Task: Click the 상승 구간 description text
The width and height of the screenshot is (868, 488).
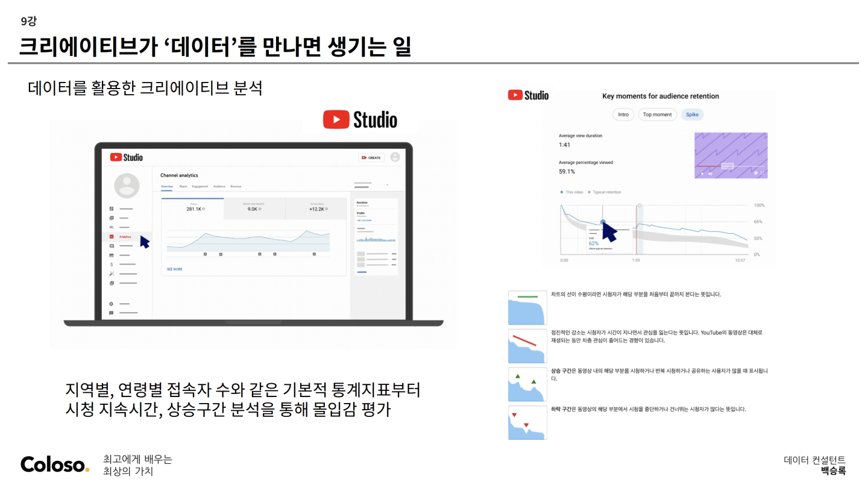Action: click(x=659, y=375)
